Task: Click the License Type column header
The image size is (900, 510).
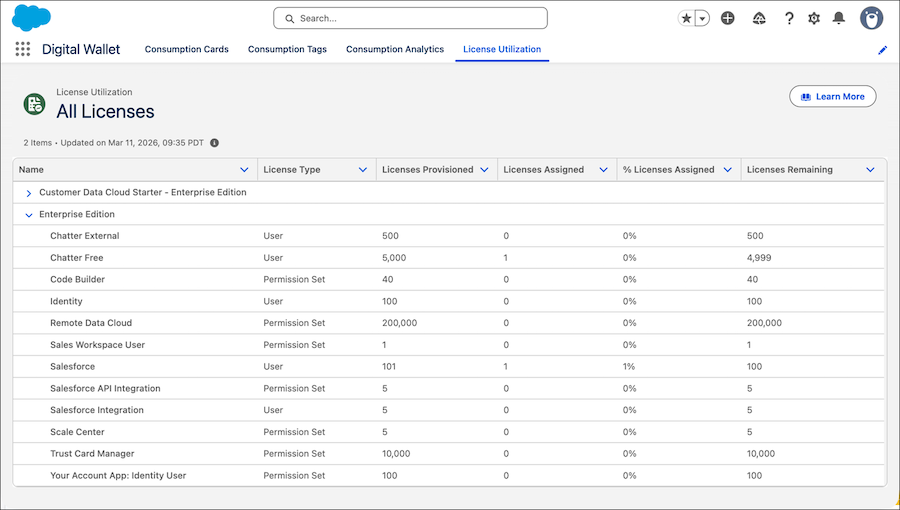Action: coord(292,170)
